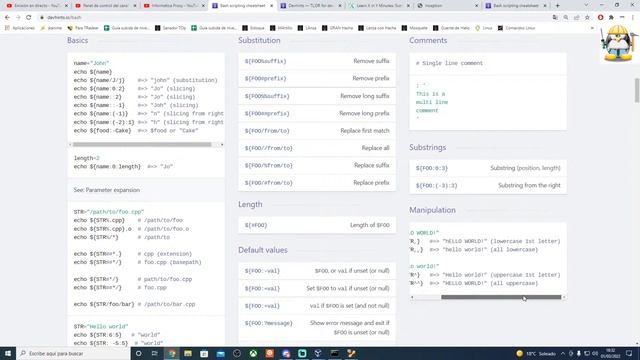Click the page vertical scrollbar thumb
The height and width of the screenshot is (360, 640).
636,90
